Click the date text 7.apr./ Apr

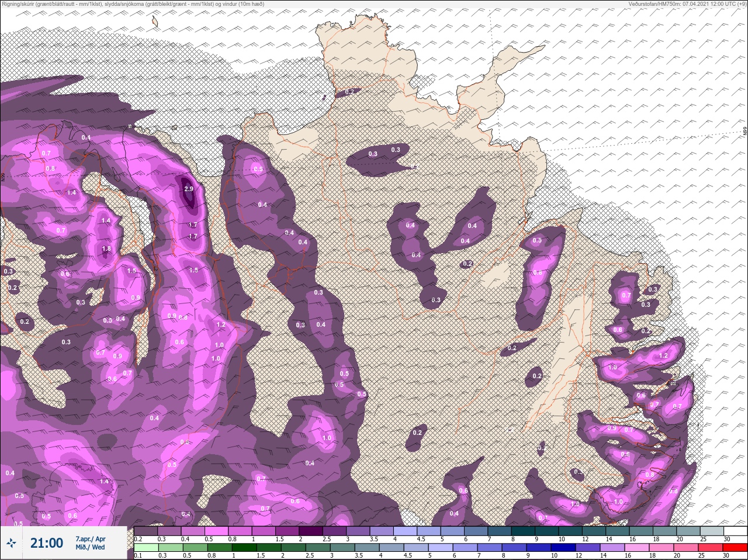90,538
